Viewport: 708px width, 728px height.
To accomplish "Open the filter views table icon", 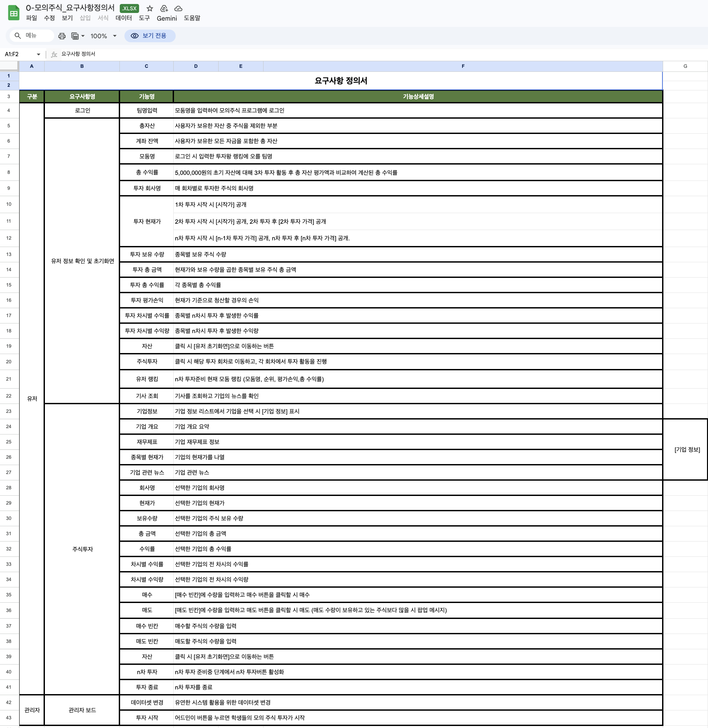I will (75, 36).
